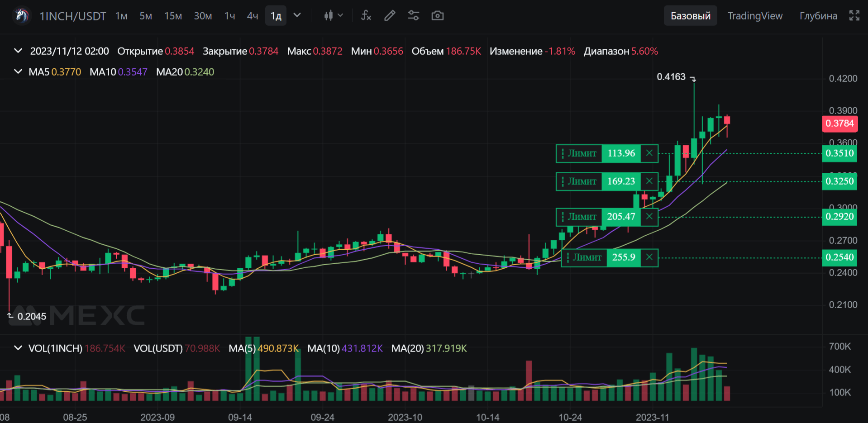Switch to 30м timeframe
The height and width of the screenshot is (423, 868).
coord(203,16)
